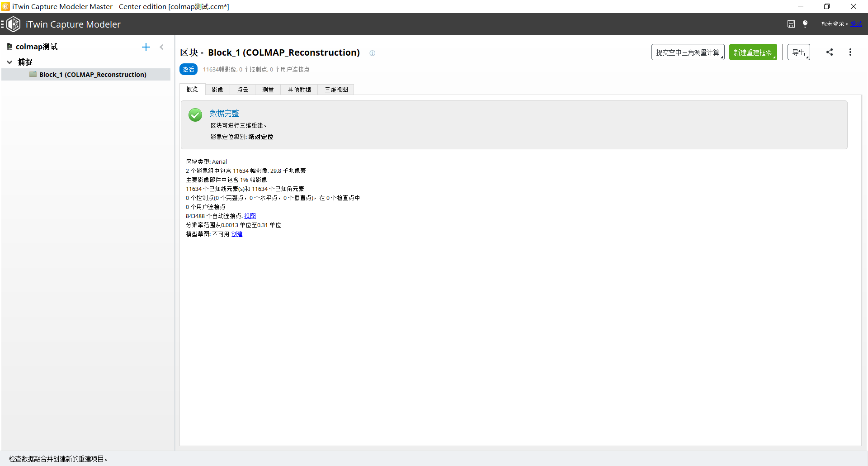Open 提交空中三角测量计算 dropdown button
Viewport: 868px width, 466px height.
[688, 52]
